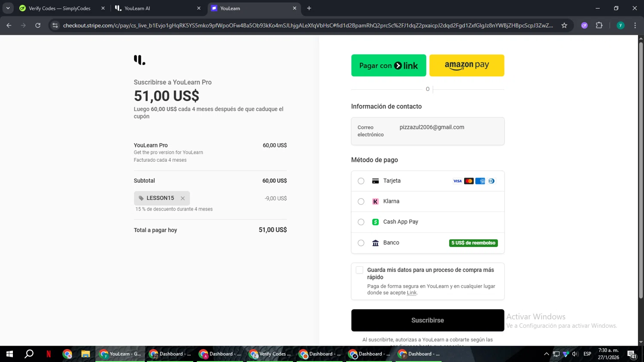This screenshot has height=362, width=644.
Task: Open the Extensions puzzle menu
Action: [599, 25]
